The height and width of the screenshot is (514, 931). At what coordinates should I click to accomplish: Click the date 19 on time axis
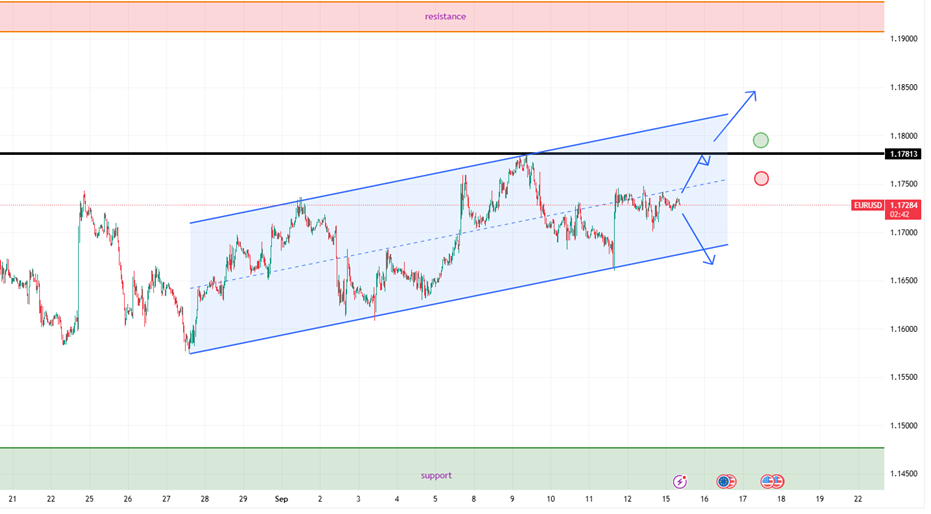point(820,499)
